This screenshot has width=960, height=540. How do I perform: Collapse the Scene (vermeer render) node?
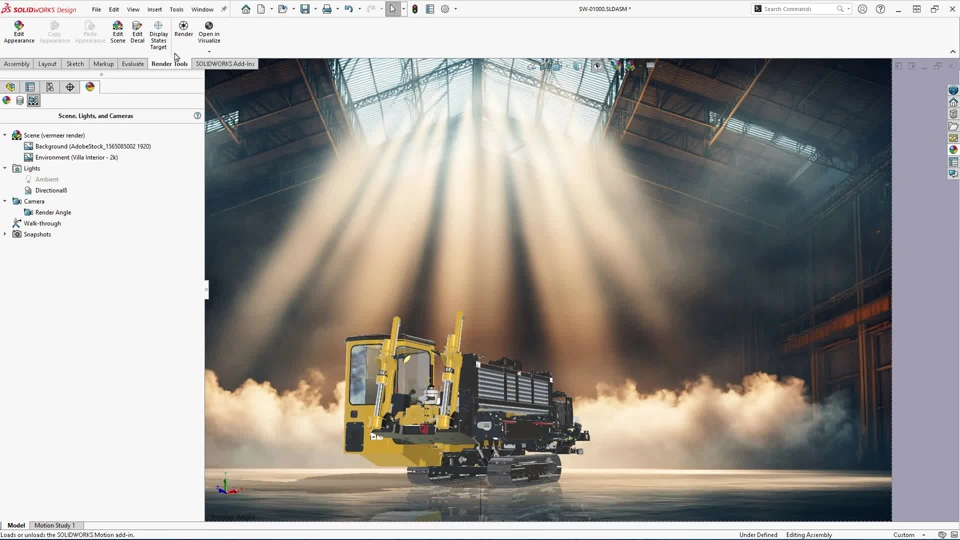5,135
